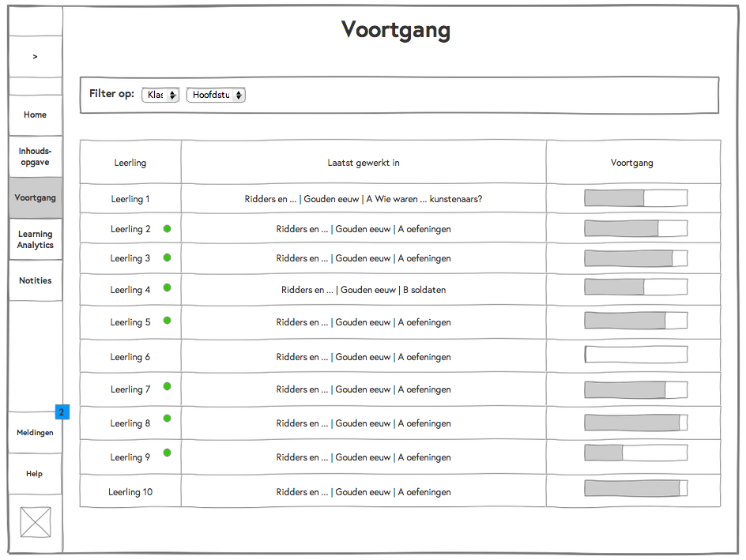This screenshot has height=560, width=746.
Task: Open the last worked entry of Leerling 8
Action: 364,423
